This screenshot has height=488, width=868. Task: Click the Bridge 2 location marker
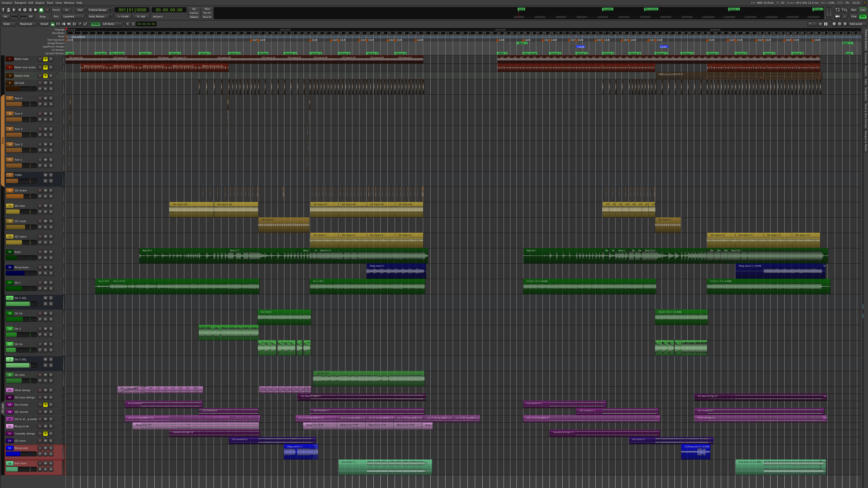pyautogui.click(x=290, y=53)
